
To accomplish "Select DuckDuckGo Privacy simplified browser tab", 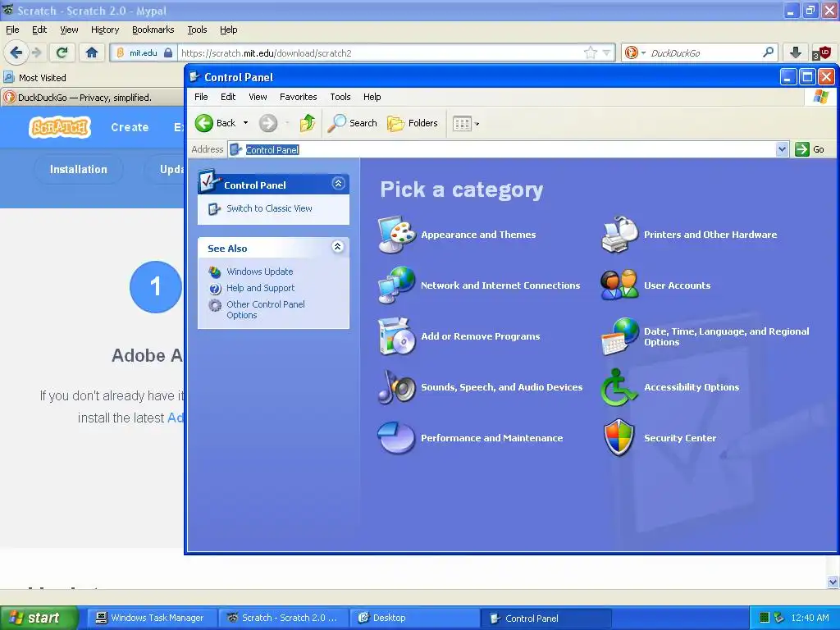I will coord(91,98).
